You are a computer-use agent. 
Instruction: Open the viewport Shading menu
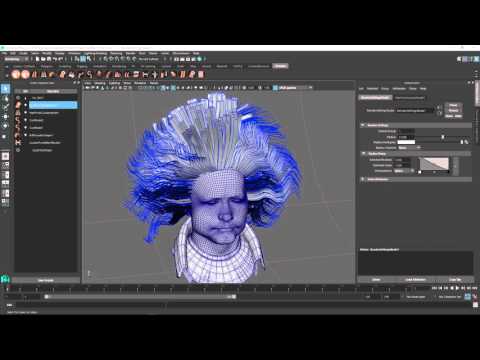click(x=100, y=83)
